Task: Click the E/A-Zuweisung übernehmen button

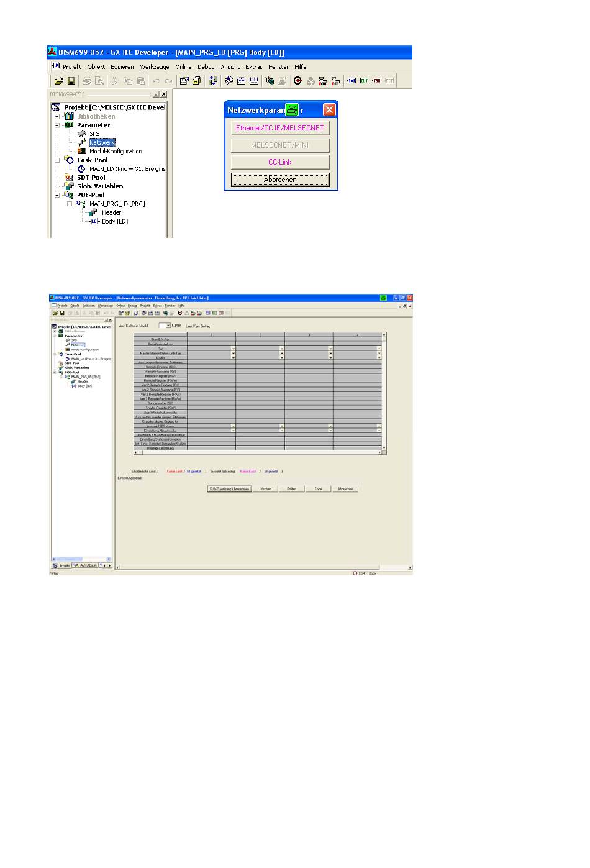Action: point(229,488)
